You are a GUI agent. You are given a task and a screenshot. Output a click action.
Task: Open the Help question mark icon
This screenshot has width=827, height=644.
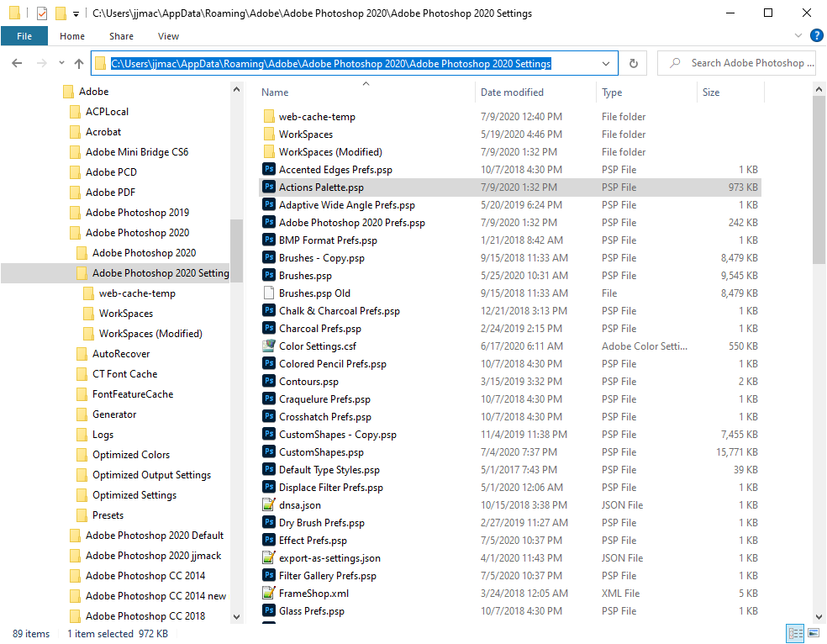point(816,35)
